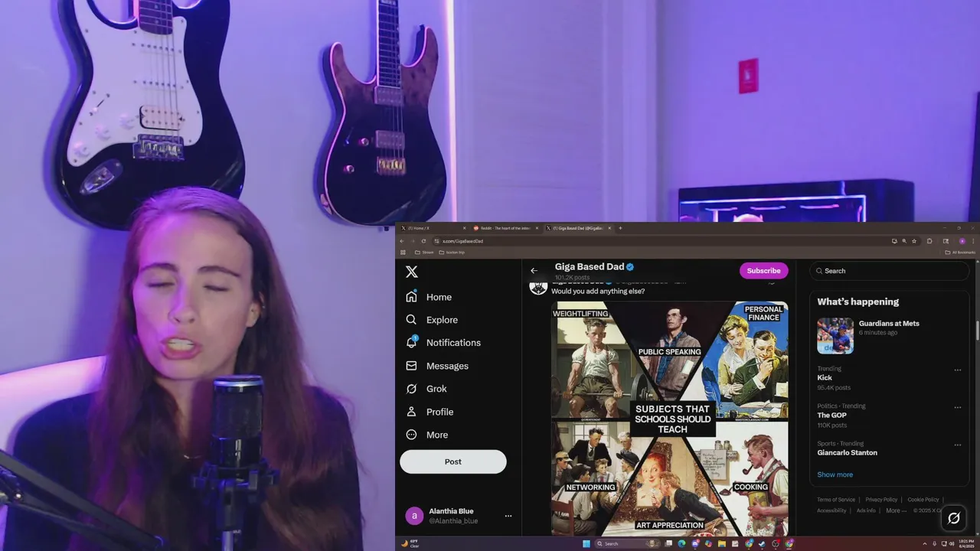
Task: Expand the All Bookmarks folder
Action: pos(960,252)
